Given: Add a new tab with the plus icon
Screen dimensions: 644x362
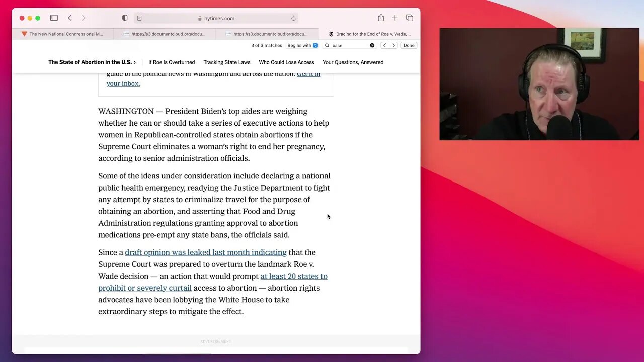Looking at the screenshot, I should pyautogui.click(x=395, y=18).
